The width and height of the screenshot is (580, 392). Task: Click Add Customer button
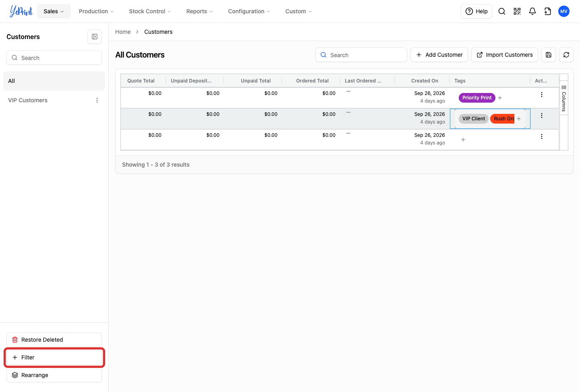(439, 55)
